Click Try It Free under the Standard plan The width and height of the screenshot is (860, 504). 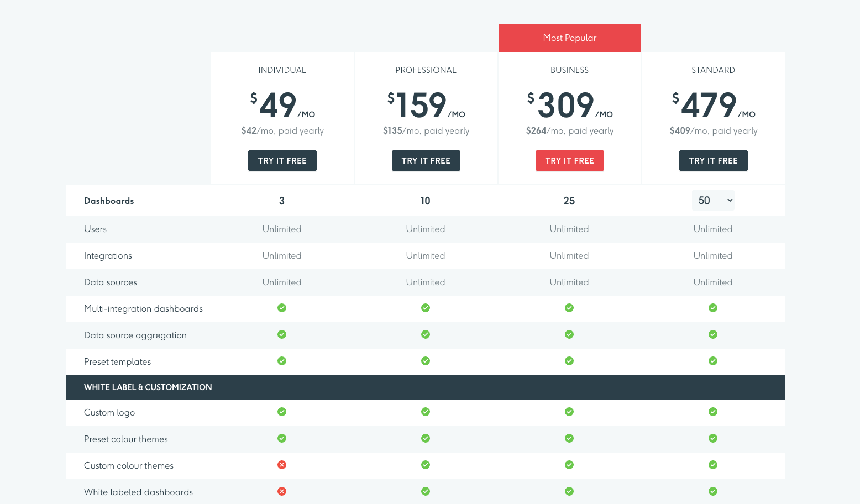coord(713,160)
